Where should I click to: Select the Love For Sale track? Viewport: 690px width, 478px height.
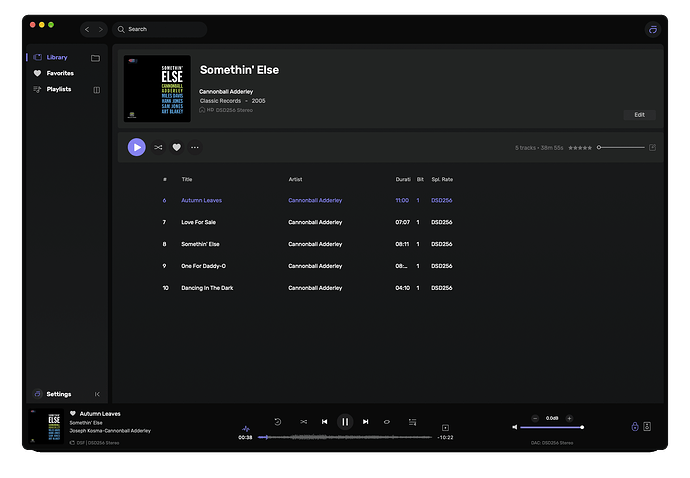click(198, 222)
